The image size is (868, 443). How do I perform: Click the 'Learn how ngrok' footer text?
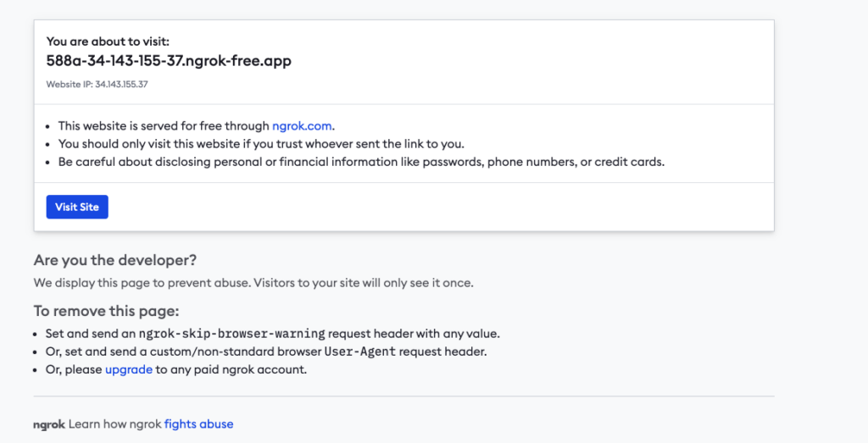[x=115, y=424]
